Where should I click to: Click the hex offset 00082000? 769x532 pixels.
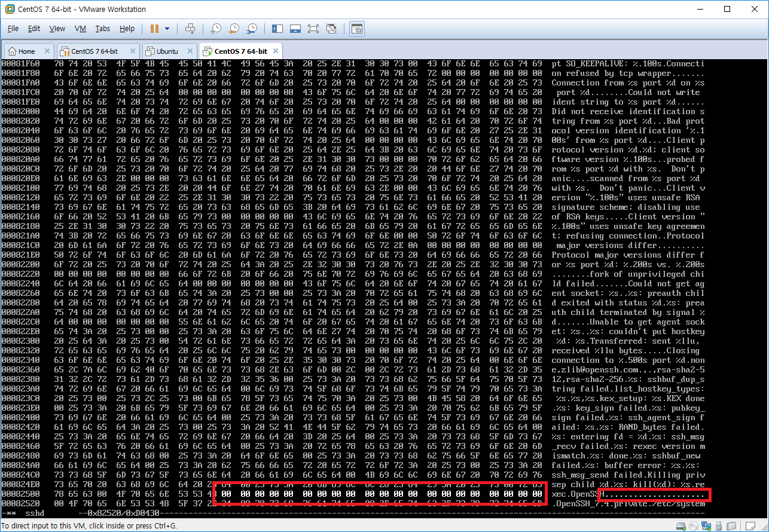[20, 112]
